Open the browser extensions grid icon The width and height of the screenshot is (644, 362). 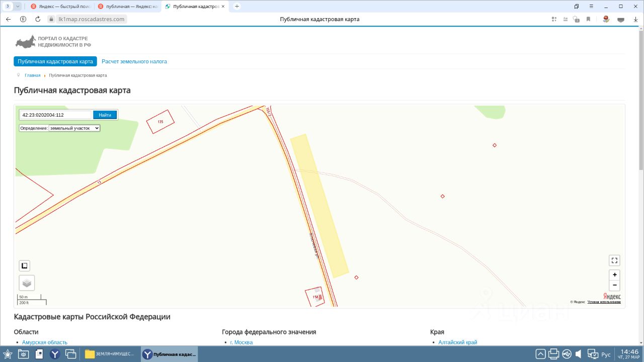(x=554, y=19)
